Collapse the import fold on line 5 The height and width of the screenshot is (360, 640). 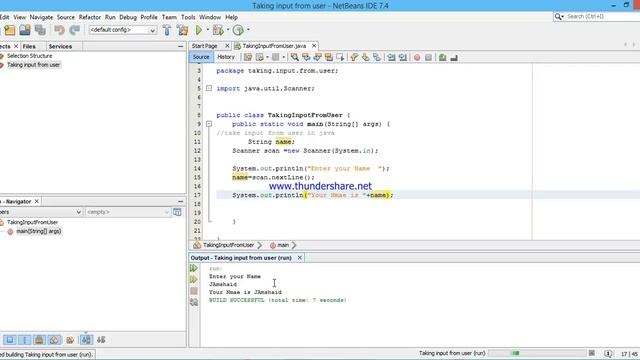pos(209,88)
